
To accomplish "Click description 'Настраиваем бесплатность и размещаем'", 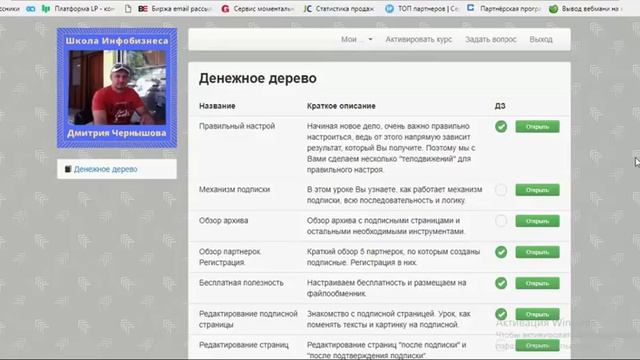I will click(x=386, y=288).
